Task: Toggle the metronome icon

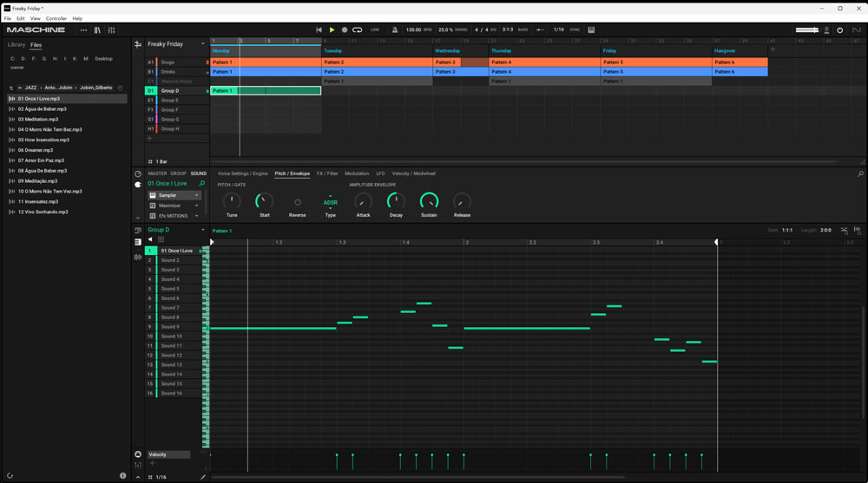Action: tap(395, 29)
